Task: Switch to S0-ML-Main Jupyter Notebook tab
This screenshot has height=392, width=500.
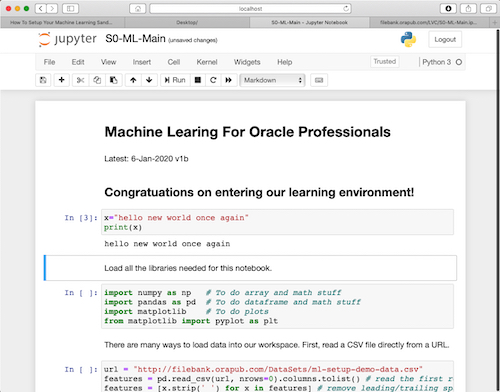Action: pyautogui.click(x=309, y=22)
